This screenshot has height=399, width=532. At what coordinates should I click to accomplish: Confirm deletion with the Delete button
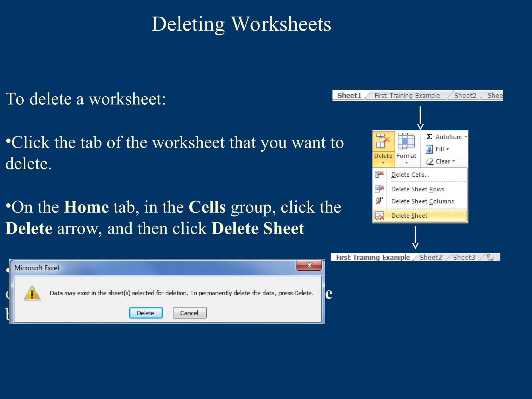click(x=146, y=313)
